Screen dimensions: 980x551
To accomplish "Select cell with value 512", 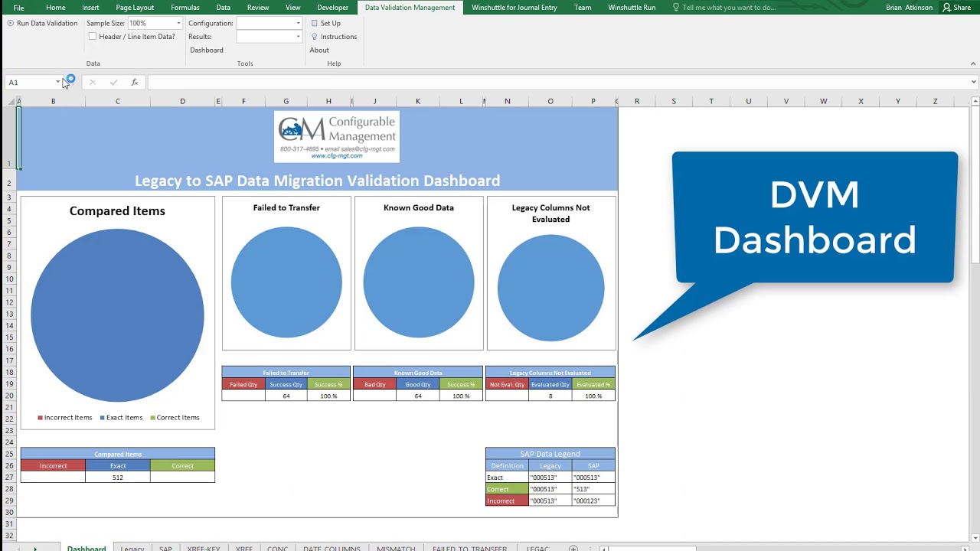I will point(118,478).
